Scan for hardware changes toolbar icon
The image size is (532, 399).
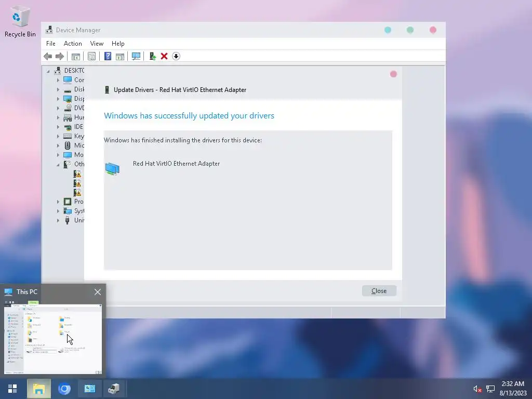pos(136,56)
